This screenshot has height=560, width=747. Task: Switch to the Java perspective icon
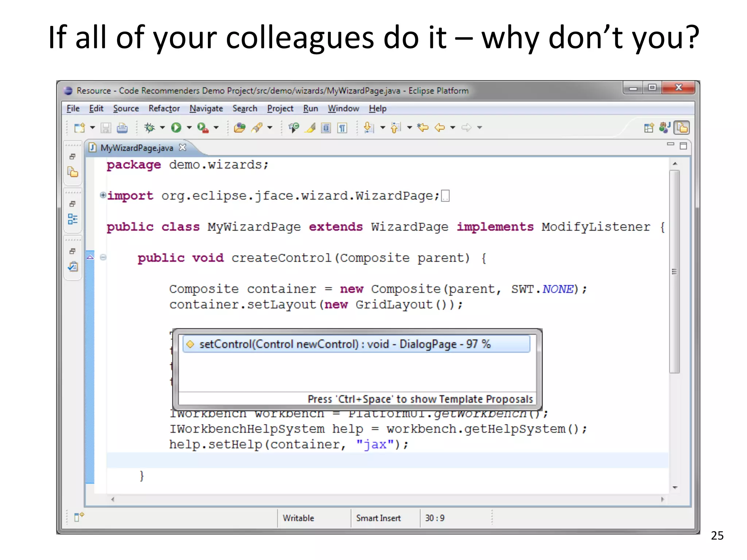[x=665, y=128]
